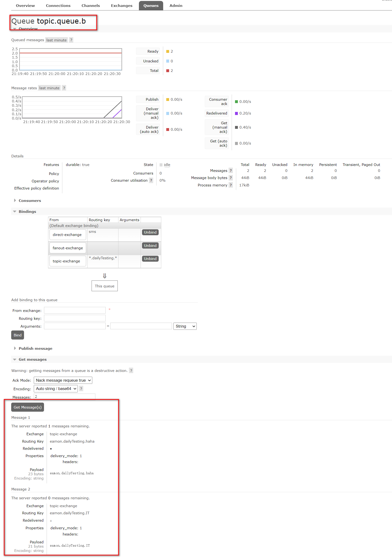The height and width of the screenshot is (560, 392).
Task: Open the direct-exchange link
Action: click(x=68, y=235)
